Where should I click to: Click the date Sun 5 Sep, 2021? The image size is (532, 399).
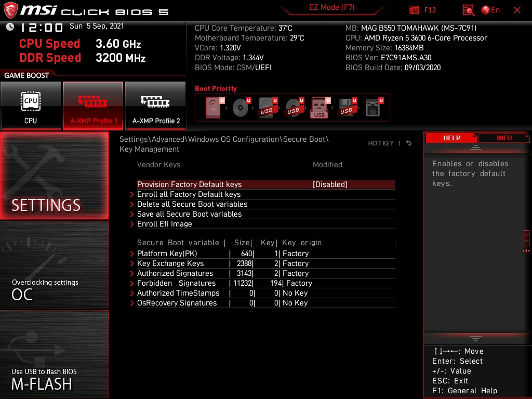pyautogui.click(x=97, y=26)
